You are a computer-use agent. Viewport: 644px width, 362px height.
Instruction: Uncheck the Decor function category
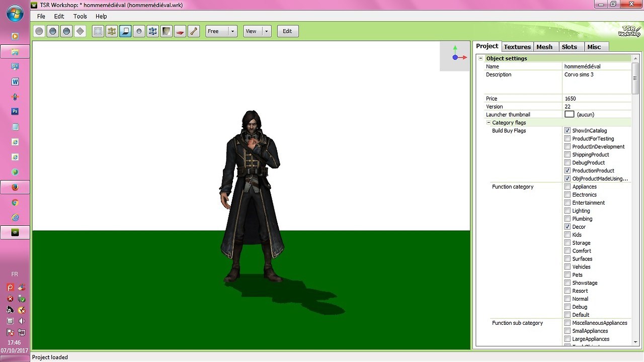pos(568,227)
